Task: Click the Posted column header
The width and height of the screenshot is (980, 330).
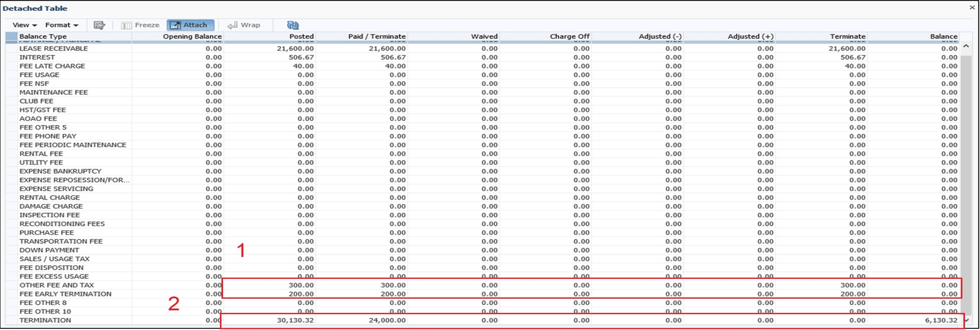Action: point(269,36)
